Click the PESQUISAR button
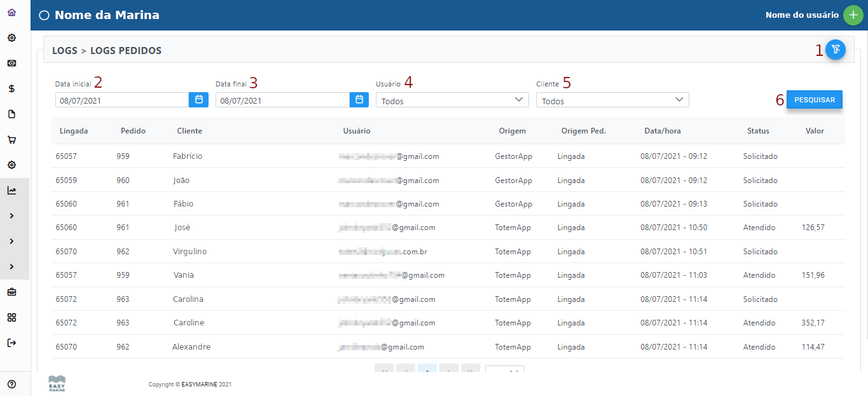Image resolution: width=868 pixels, height=396 pixels. tap(814, 100)
